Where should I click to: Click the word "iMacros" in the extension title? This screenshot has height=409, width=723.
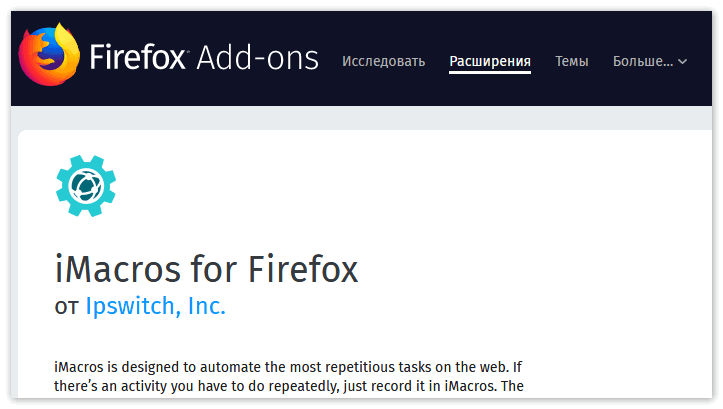pos(116,270)
